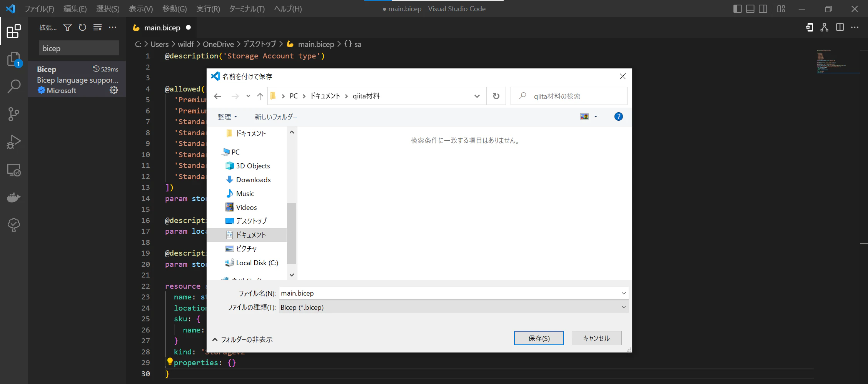The width and height of the screenshot is (868, 384).
Task: Select Videos folder in navigation tree
Action: [246, 207]
